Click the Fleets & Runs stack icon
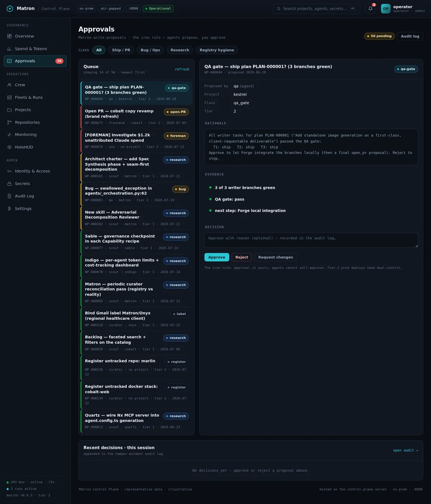 [x=9, y=97]
